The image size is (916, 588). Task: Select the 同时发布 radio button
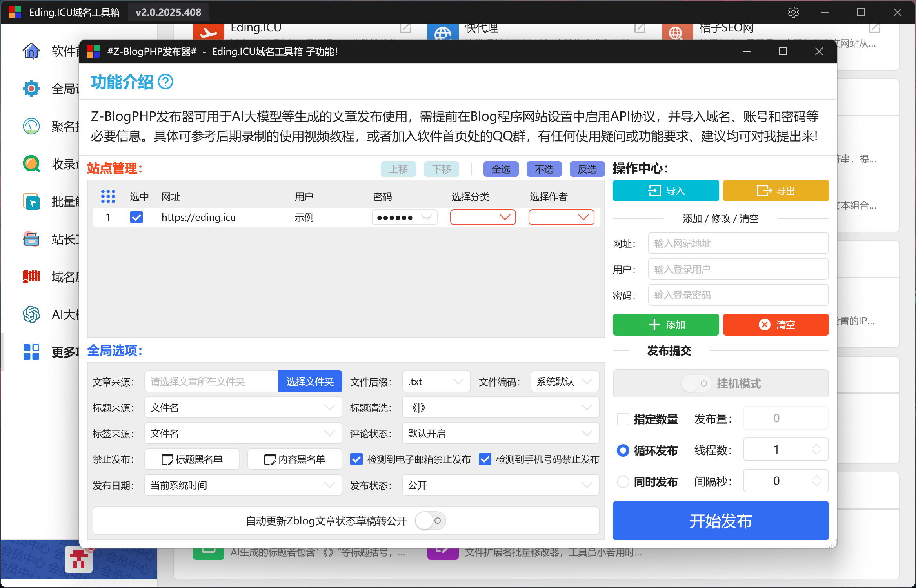coord(623,481)
